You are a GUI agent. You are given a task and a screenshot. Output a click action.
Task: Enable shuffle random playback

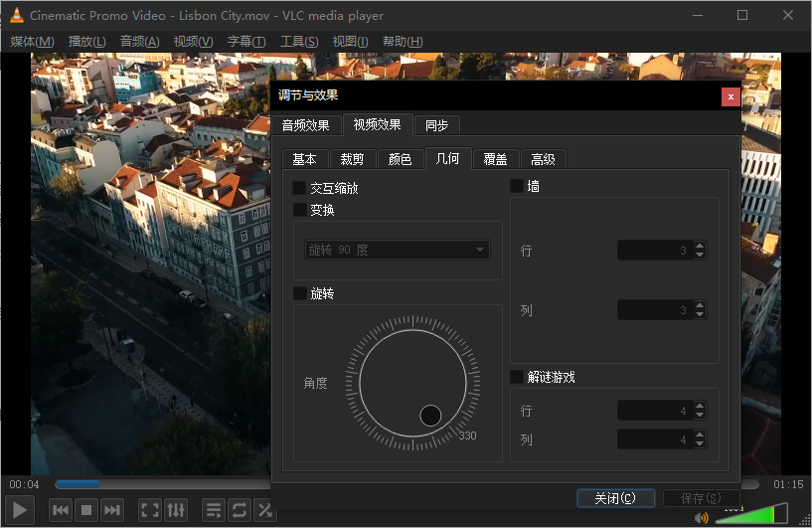(265, 510)
